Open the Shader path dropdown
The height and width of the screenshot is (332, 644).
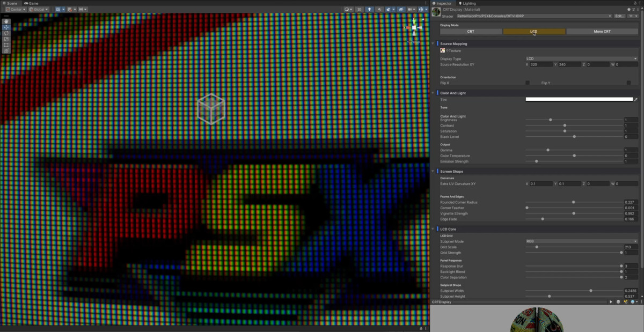point(535,16)
